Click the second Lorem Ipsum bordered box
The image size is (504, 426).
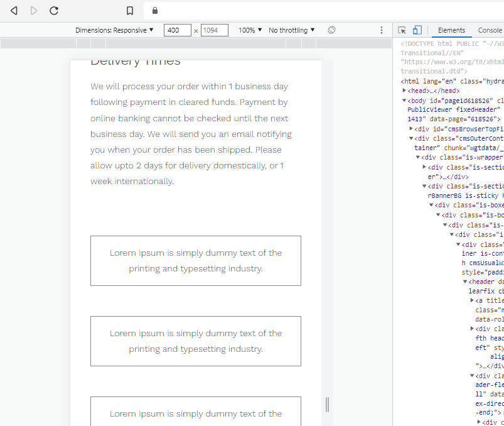coord(196,341)
